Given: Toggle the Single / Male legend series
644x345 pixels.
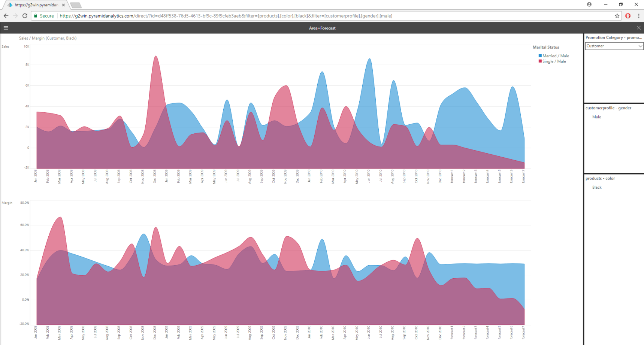Looking at the screenshot, I should coord(554,61).
